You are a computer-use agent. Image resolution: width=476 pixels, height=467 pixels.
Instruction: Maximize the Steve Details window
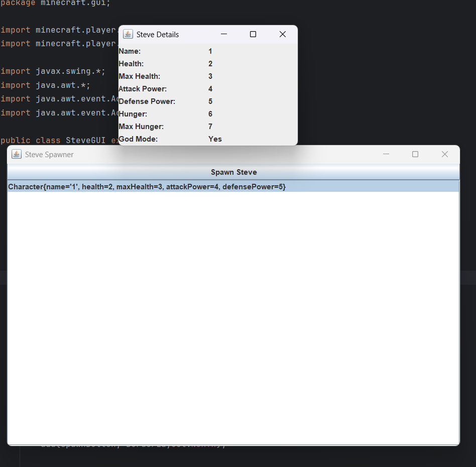click(253, 34)
